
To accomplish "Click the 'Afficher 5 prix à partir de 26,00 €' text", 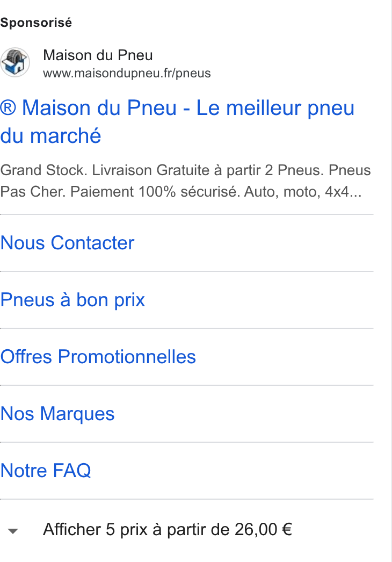I will coord(168,529).
